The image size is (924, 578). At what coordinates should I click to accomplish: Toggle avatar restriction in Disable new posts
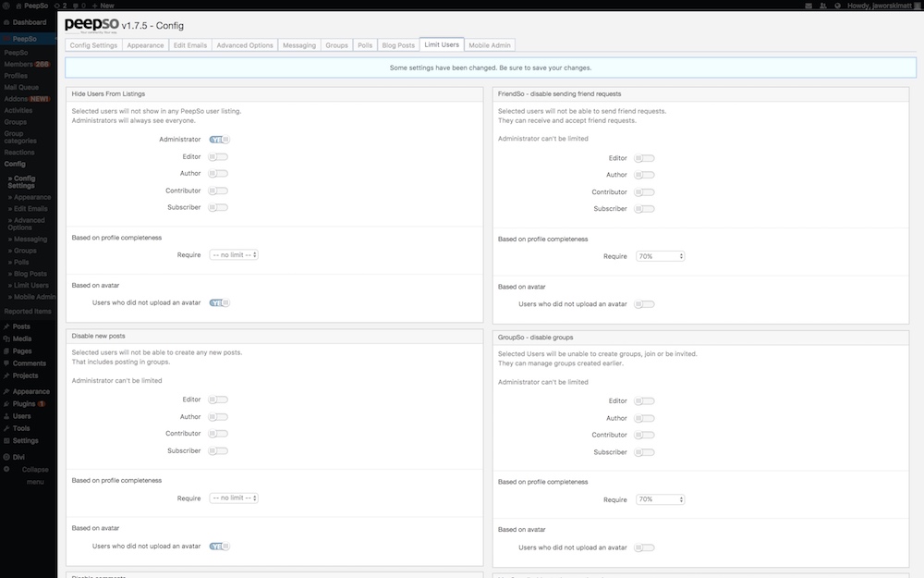pyautogui.click(x=219, y=547)
